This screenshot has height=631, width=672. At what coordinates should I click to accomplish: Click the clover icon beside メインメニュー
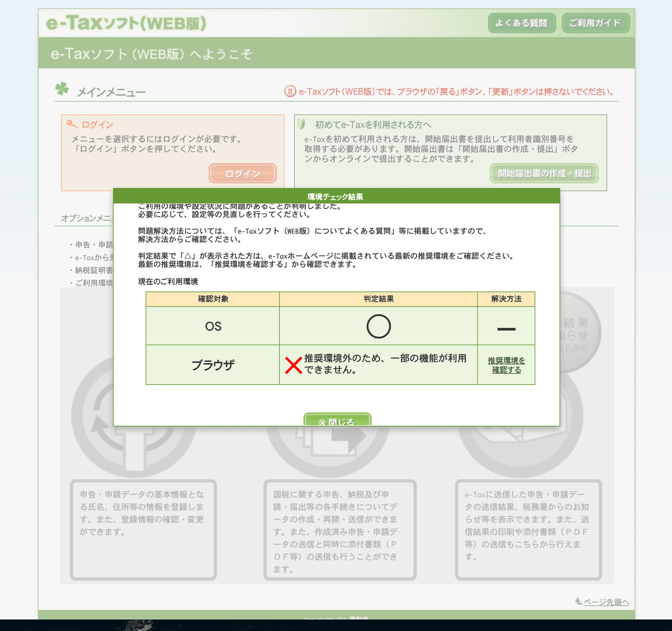[62, 89]
